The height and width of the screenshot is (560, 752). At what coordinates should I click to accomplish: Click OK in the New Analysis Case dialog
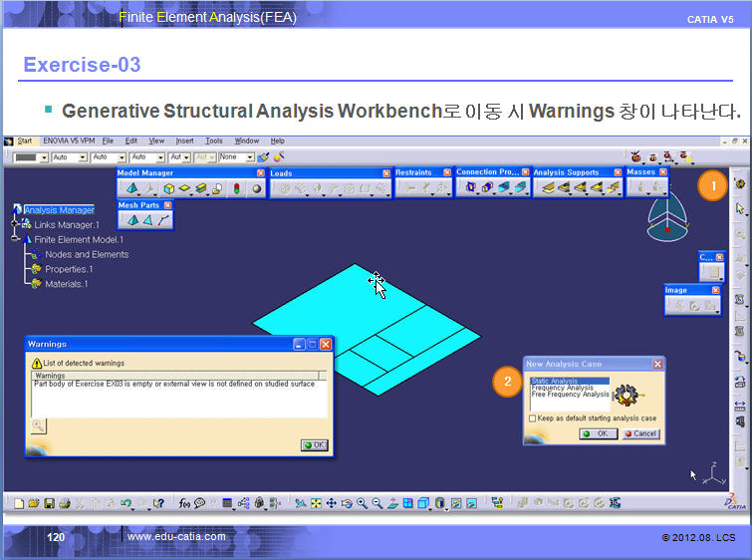point(598,433)
